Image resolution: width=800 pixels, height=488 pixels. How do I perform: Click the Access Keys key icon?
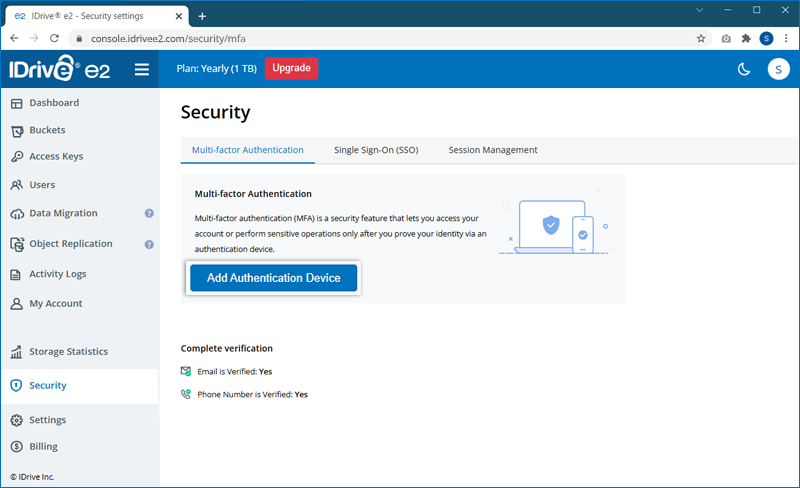17,157
